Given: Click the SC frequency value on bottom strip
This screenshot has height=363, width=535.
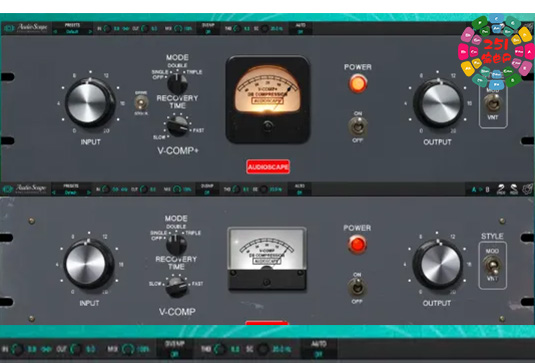Looking at the screenshot, I should click(x=282, y=349).
